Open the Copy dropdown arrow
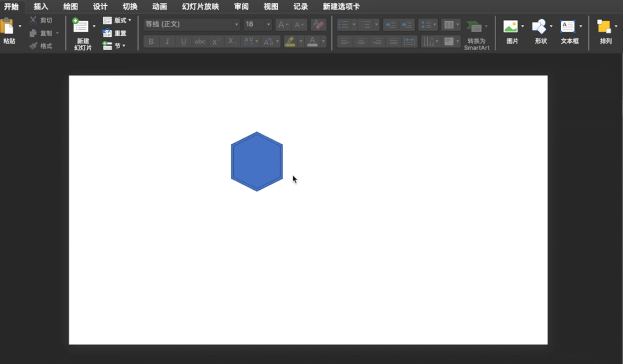 57,33
